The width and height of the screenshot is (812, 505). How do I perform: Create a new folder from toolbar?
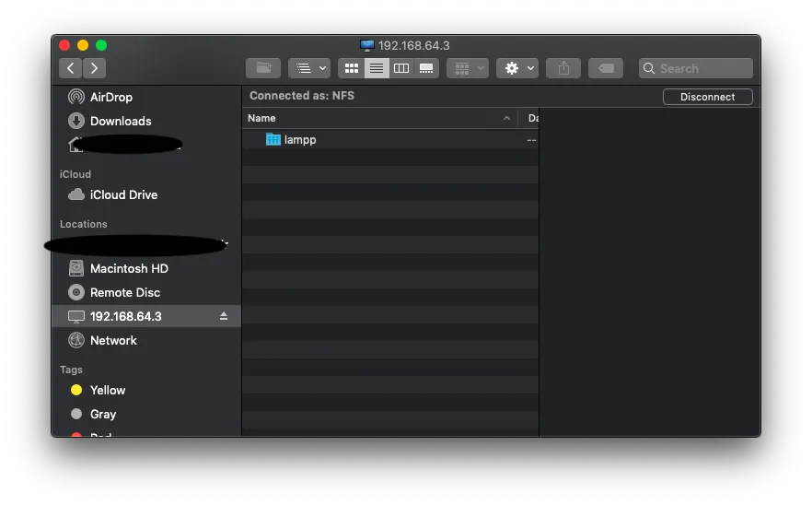263,68
